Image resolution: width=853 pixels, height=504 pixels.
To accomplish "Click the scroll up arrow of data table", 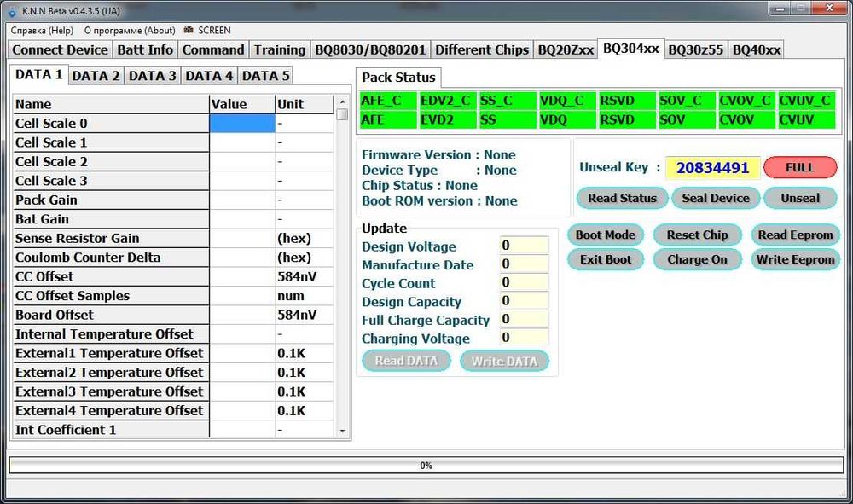I will pos(342,101).
